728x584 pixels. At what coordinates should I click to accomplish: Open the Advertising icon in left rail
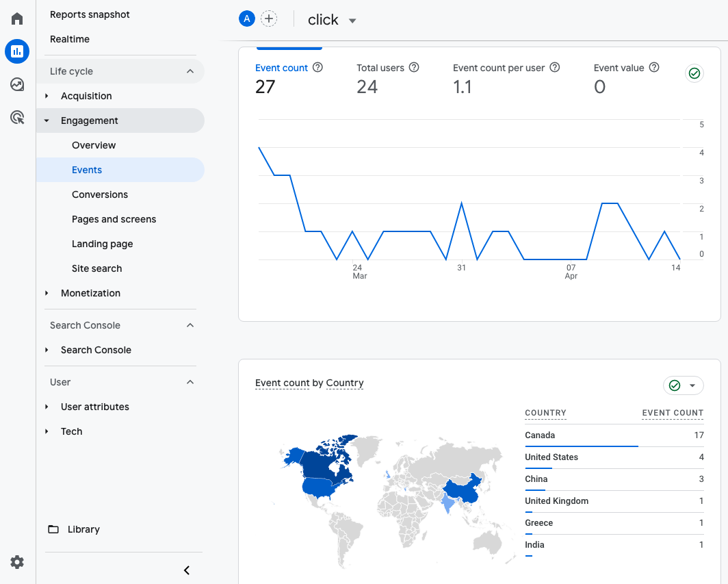pos(17,118)
